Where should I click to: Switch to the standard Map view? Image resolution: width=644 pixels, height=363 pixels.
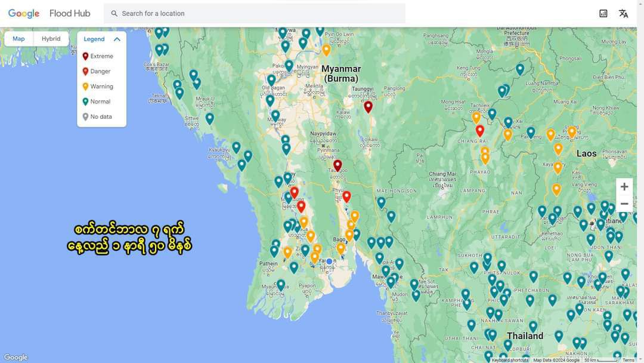[x=19, y=39]
